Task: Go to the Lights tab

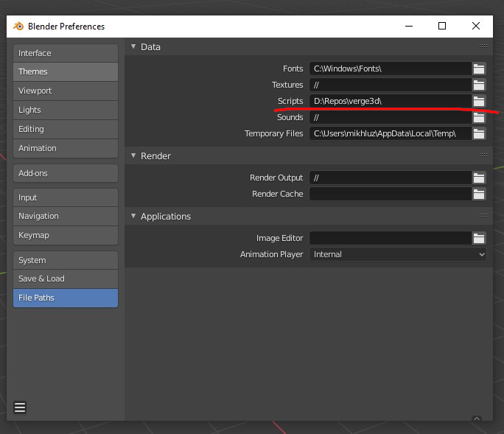Action: (x=66, y=110)
